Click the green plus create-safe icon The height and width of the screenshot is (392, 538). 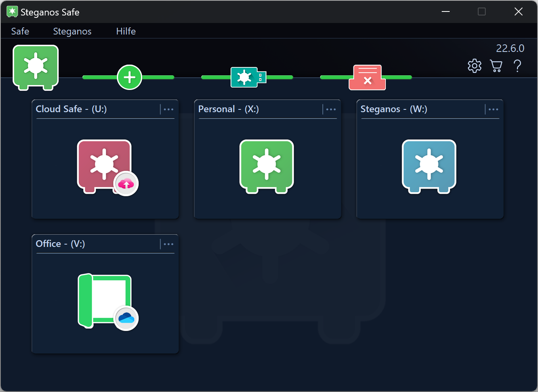pos(130,77)
